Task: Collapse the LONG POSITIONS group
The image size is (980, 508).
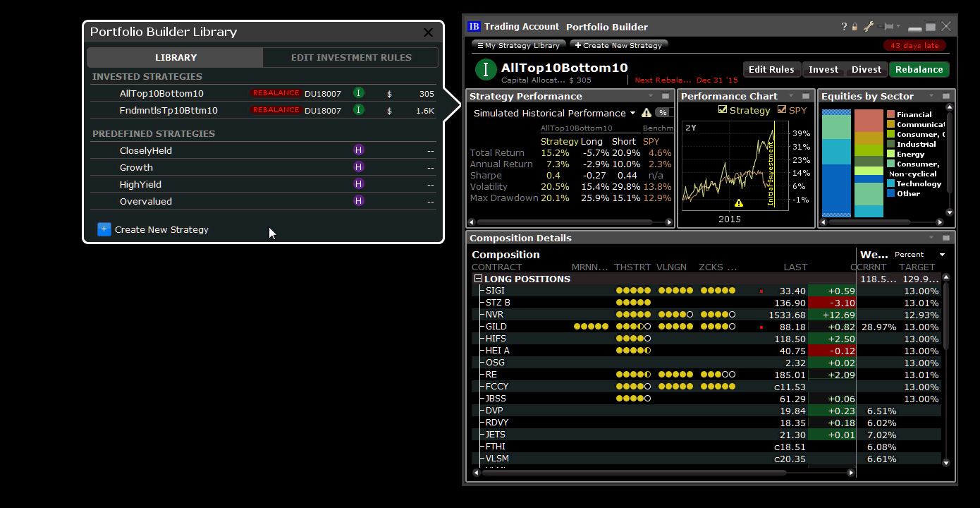Action: tap(478, 279)
